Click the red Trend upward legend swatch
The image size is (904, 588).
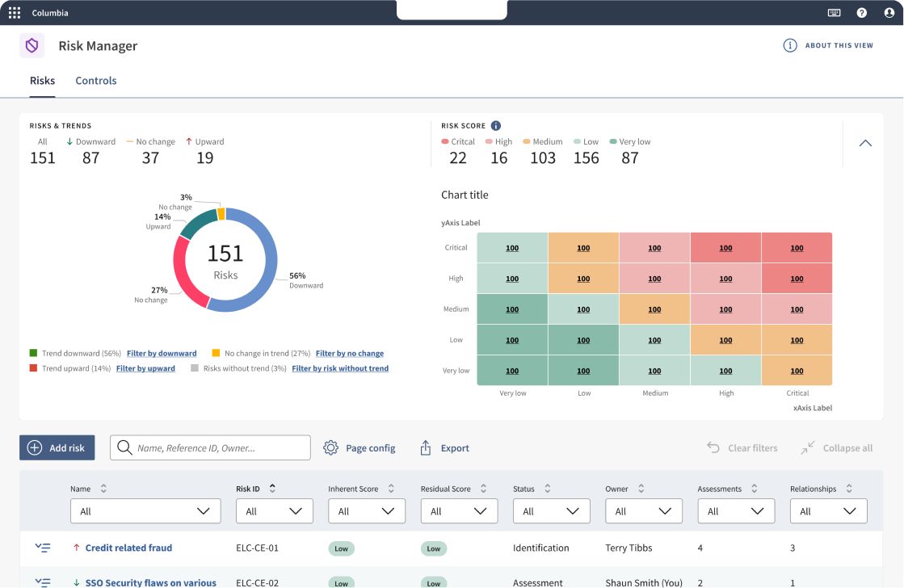point(33,367)
